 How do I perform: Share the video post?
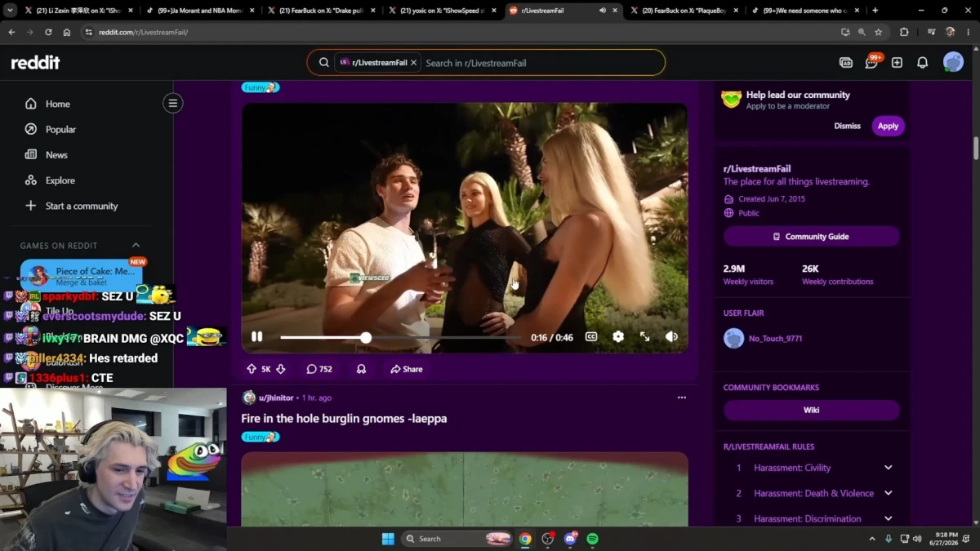406,369
